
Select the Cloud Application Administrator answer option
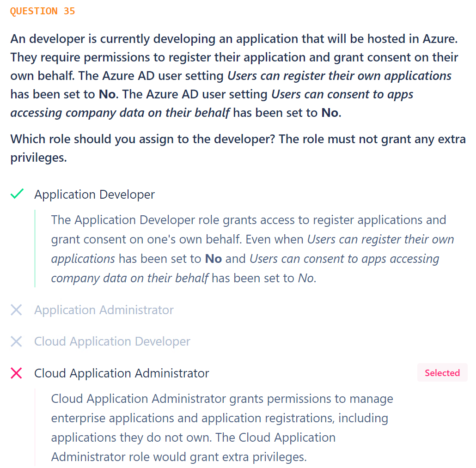pyautogui.click(x=122, y=373)
